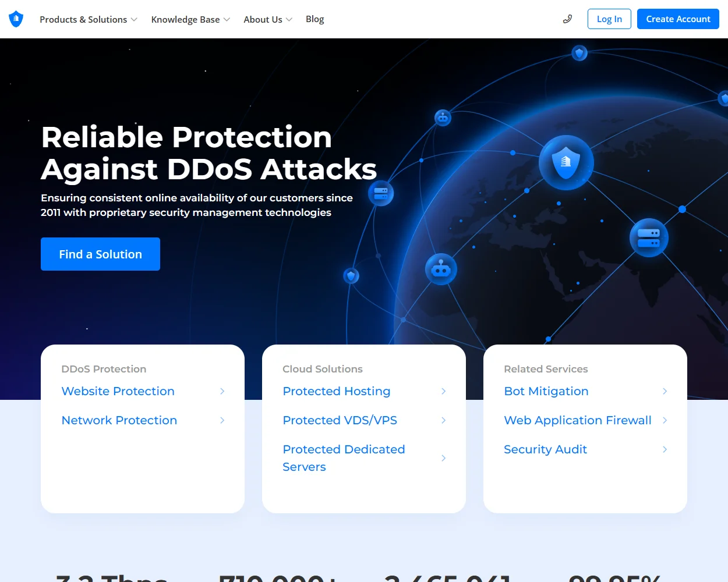728x582 pixels.
Task: Click the Find a Solution button
Action: click(x=100, y=254)
